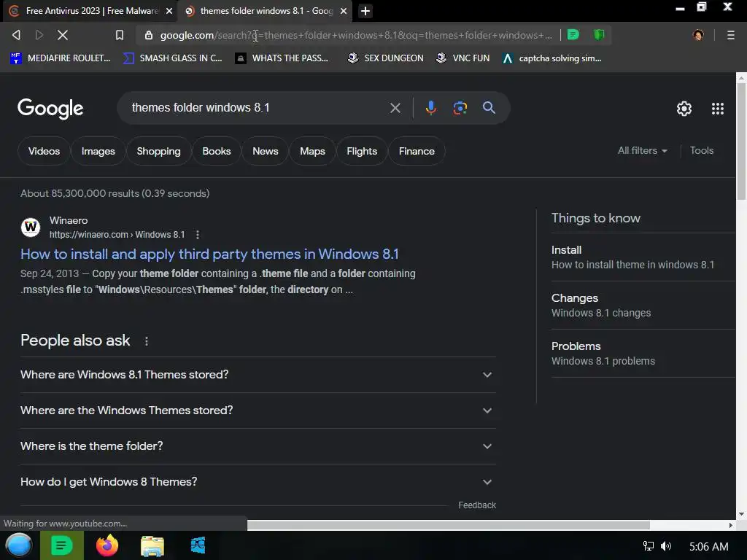Viewport: 747px width, 560px height.
Task: Expand Where is the theme folder?
Action: tap(258, 446)
